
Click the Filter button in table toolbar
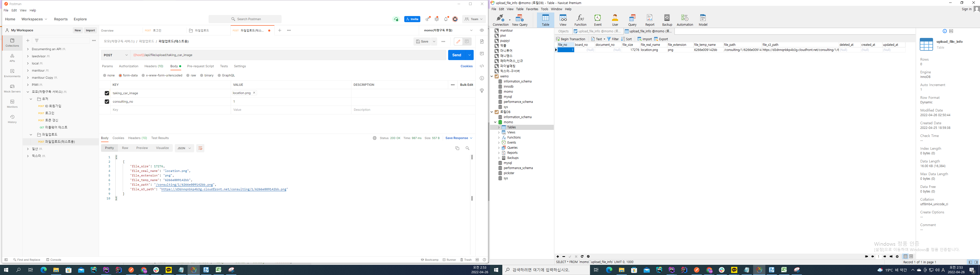613,39
